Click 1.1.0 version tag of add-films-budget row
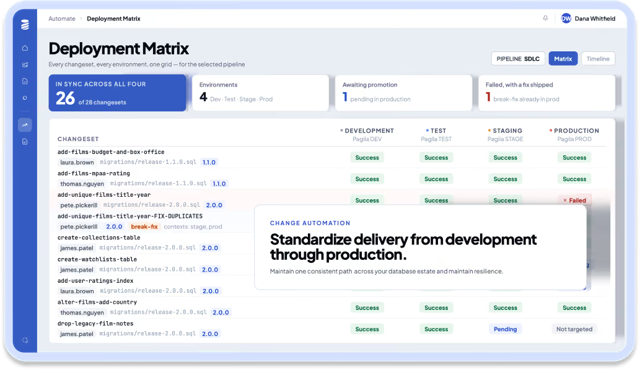640x370 pixels. tap(209, 162)
